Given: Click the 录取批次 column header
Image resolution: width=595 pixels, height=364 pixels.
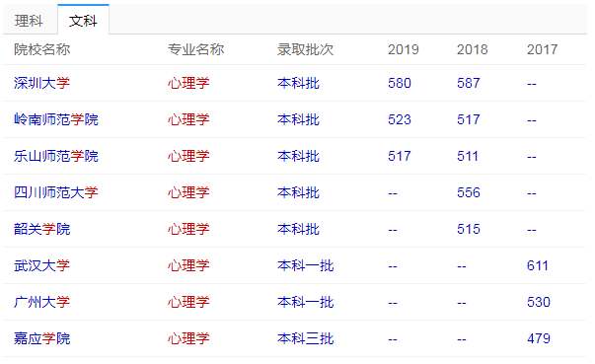Looking at the screenshot, I should coord(306,49).
